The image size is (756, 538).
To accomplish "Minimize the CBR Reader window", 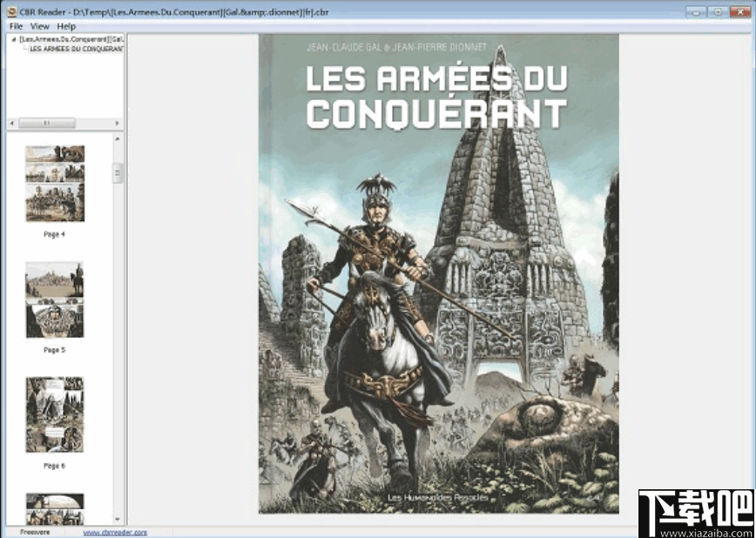I will 696,11.
